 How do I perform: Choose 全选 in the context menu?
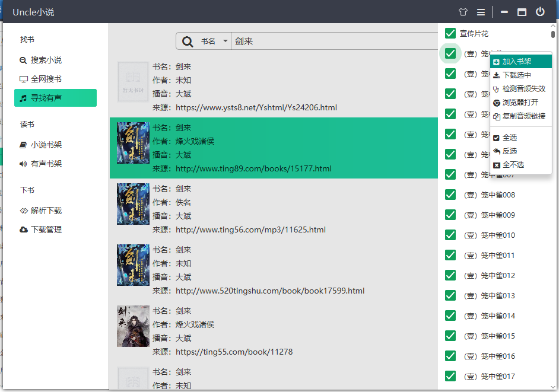click(x=521, y=138)
